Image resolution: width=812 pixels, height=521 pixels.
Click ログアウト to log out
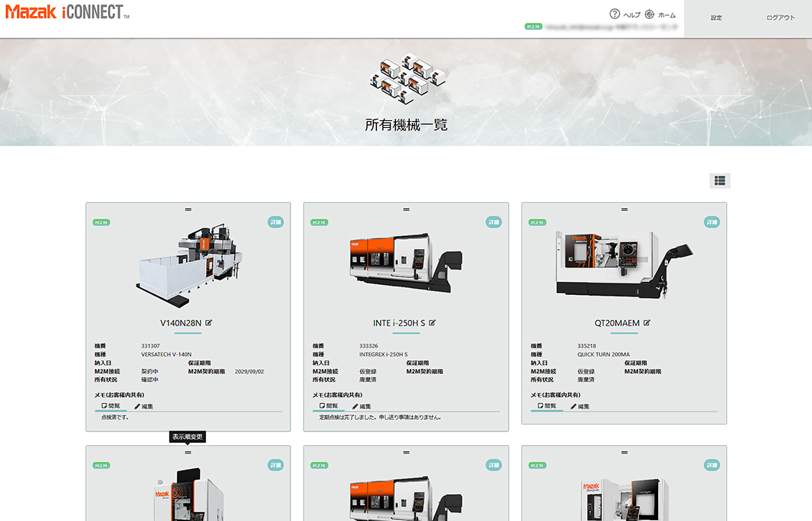click(x=781, y=18)
